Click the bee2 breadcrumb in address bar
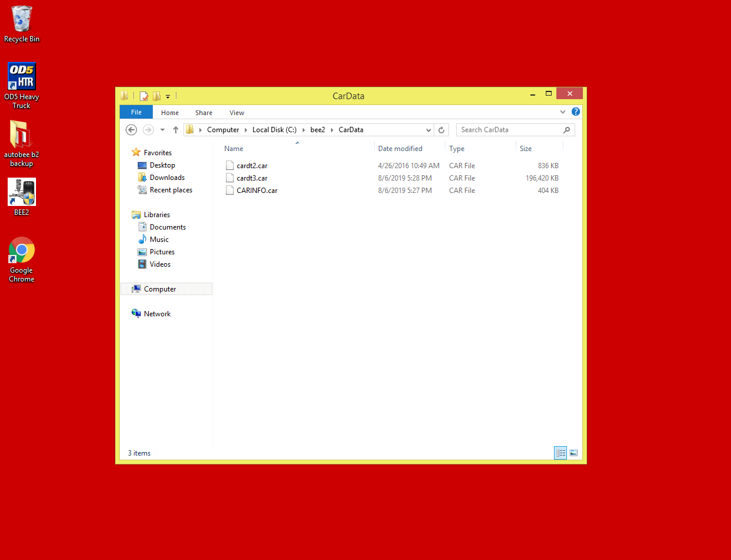The image size is (731, 560). (x=317, y=130)
